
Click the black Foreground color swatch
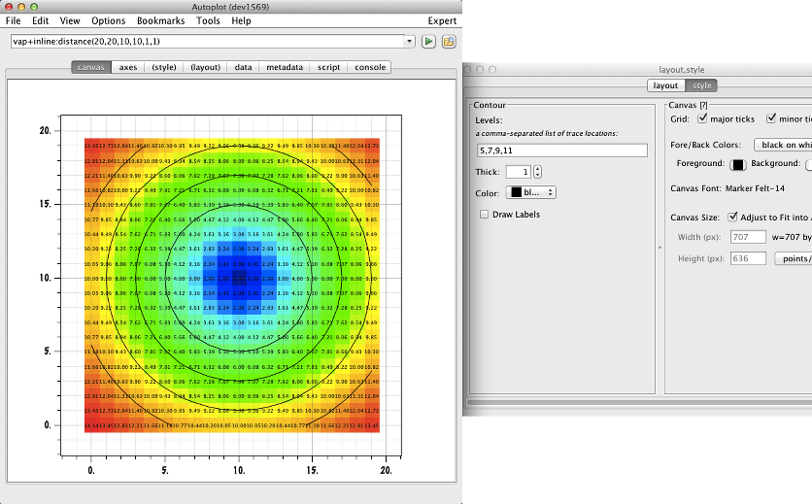point(738,165)
